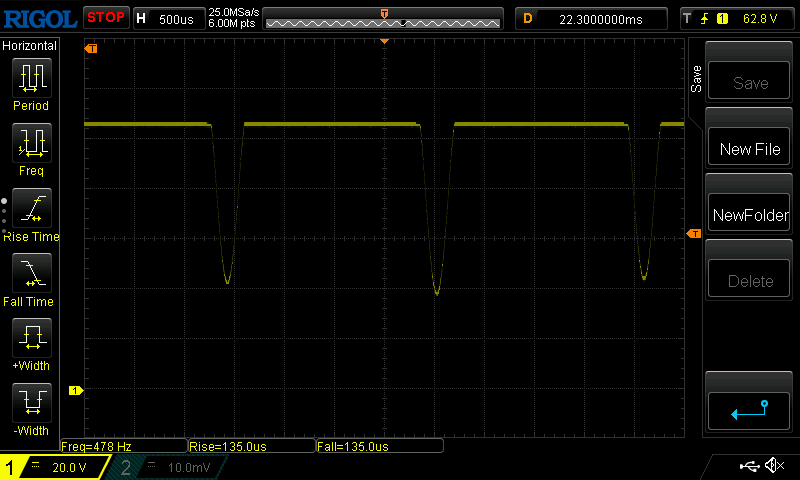The image size is (800, 480).
Task: Click the Horizontal menu header label
Action: pos(30,46)
